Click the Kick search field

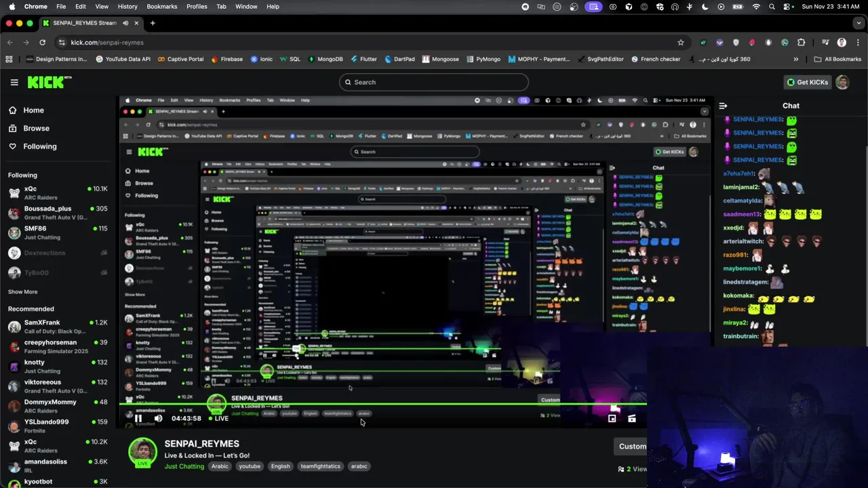433,82
